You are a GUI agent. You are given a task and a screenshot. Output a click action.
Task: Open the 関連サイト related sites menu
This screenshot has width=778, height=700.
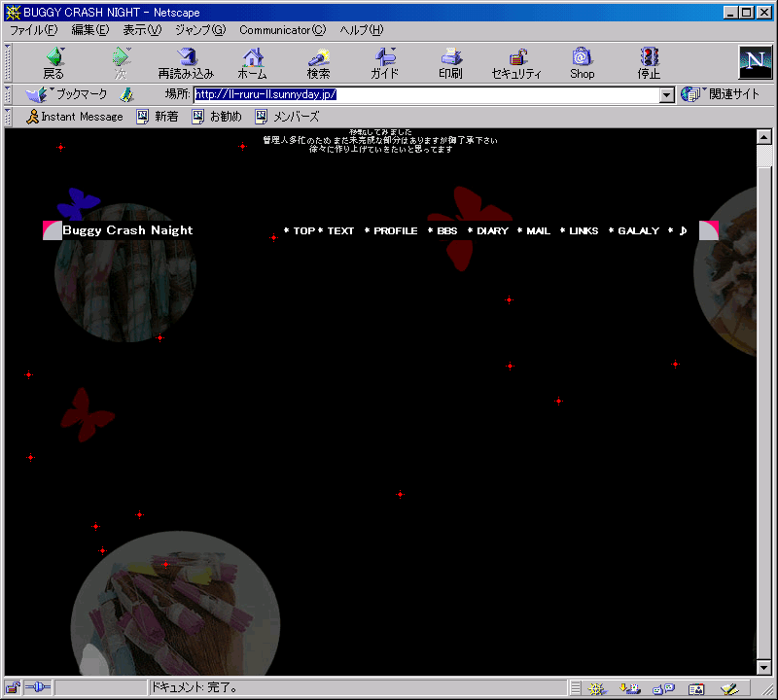point(720,94)
